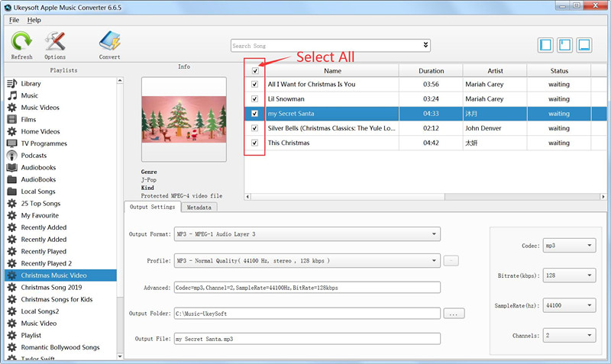This screenshot has width=611, height=364.
Task: Click gear icon beside 25 Top Songs
Action: coord(12,204)
